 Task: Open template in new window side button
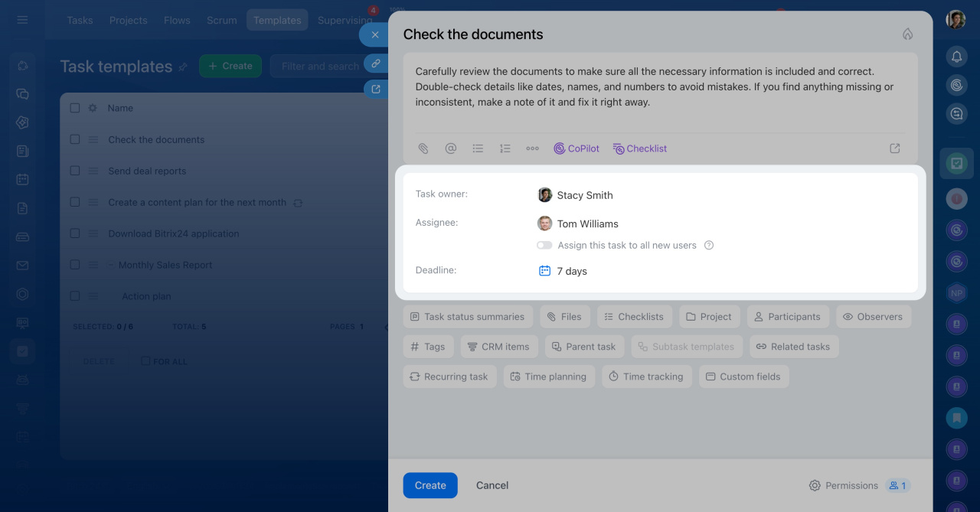pyautogui.click(x=376, y=89)
